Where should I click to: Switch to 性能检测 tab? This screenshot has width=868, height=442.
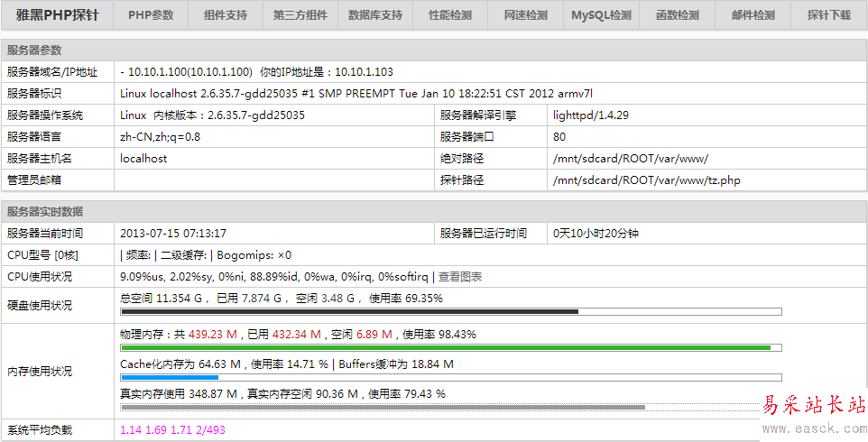pyautogui.click(x=450, y=15)
